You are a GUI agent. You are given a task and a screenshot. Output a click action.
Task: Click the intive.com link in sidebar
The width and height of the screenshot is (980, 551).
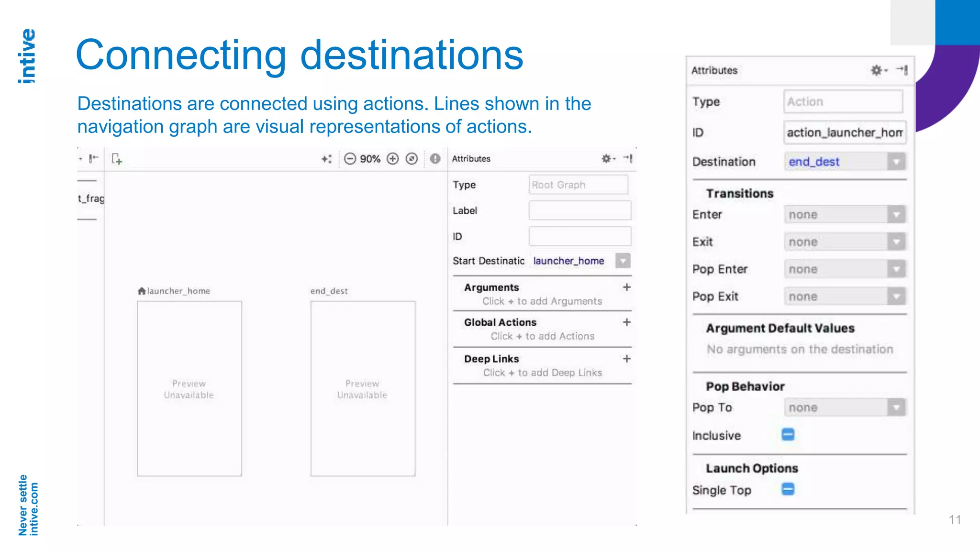[33, 508]
